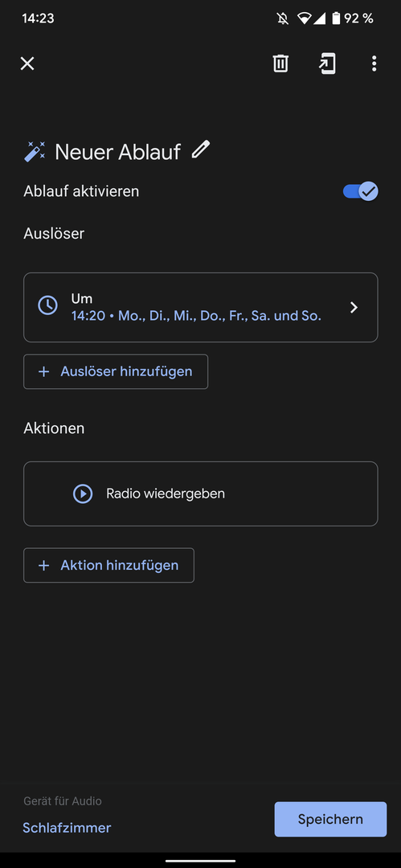Expand trigger details with chevron arrow

click(x=354, y=307)
